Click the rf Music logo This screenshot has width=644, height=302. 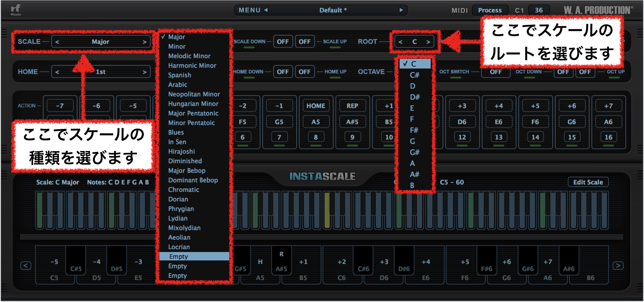[16, 10]
